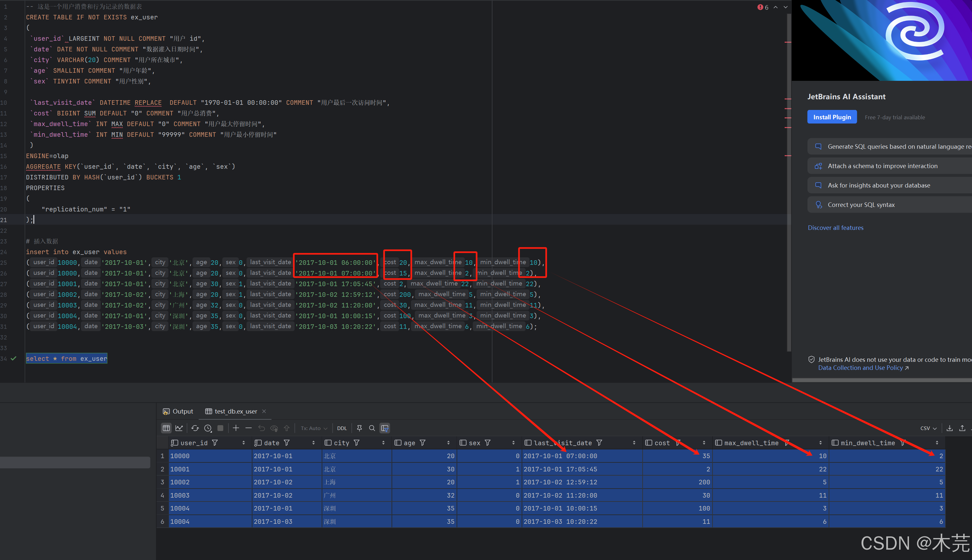Open the chart view icon
This screenshot has height=560, width=972.
tap(179, 428)
